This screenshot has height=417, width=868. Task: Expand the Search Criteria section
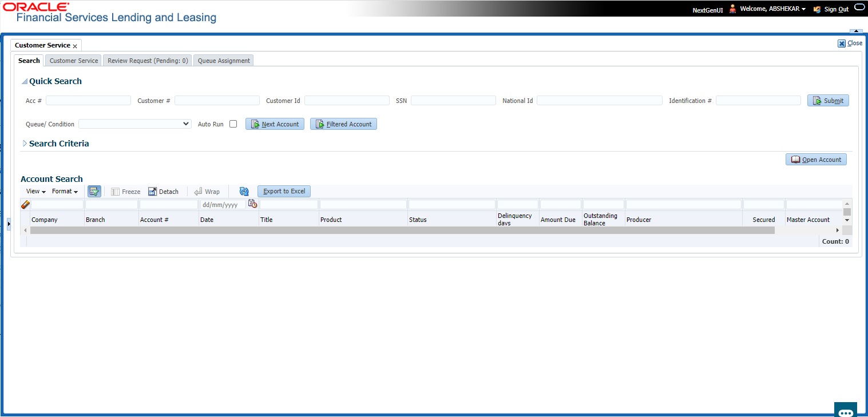[25, 144]
